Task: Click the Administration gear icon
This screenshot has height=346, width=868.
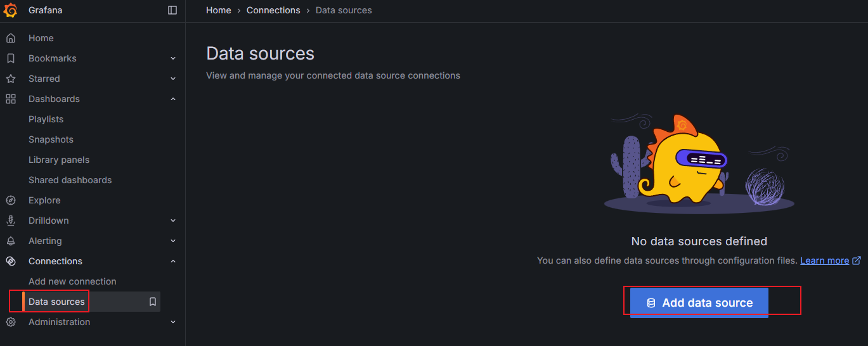Action: 11,322
